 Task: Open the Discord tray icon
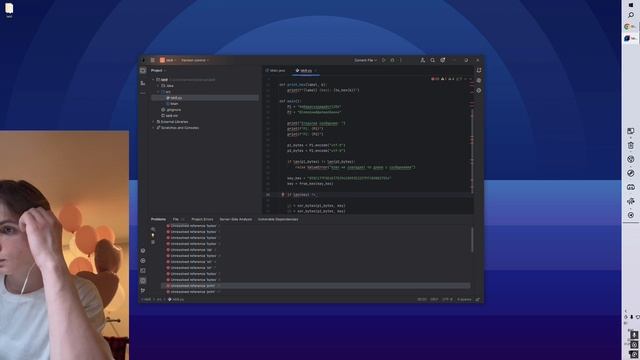tap(631, 187)
